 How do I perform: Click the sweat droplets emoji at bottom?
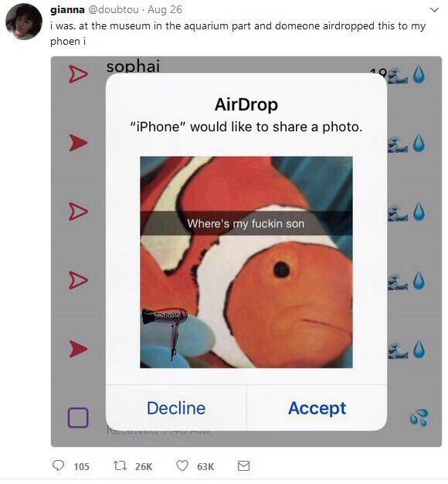pyautogui.click(x=419, y=418)
